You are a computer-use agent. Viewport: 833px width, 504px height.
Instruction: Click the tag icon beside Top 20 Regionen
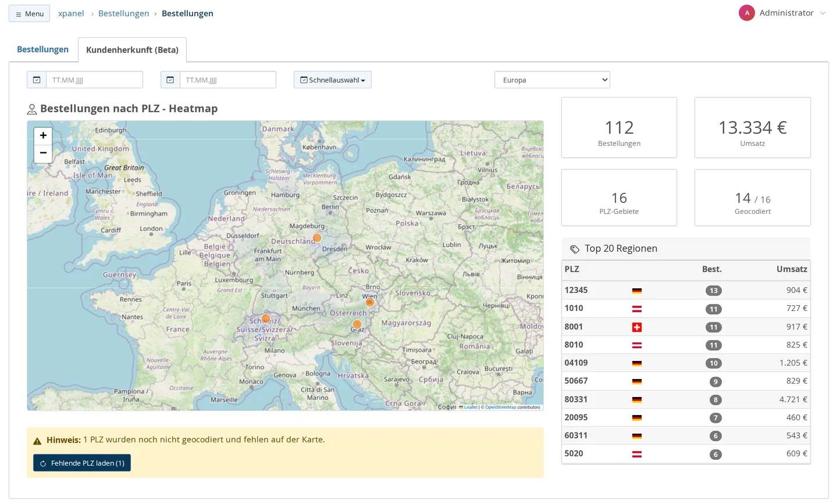pyautogui.click(x=575, y=249)
